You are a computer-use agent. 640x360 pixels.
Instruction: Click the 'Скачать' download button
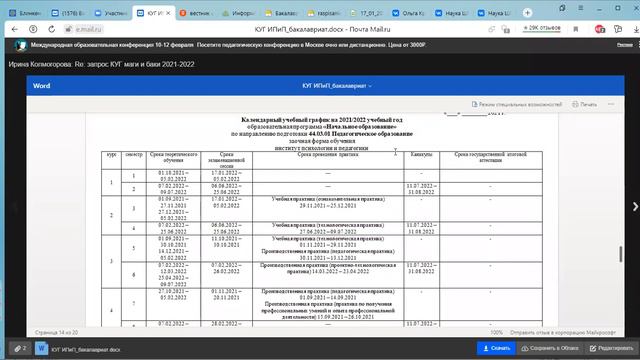coord(496,348)
